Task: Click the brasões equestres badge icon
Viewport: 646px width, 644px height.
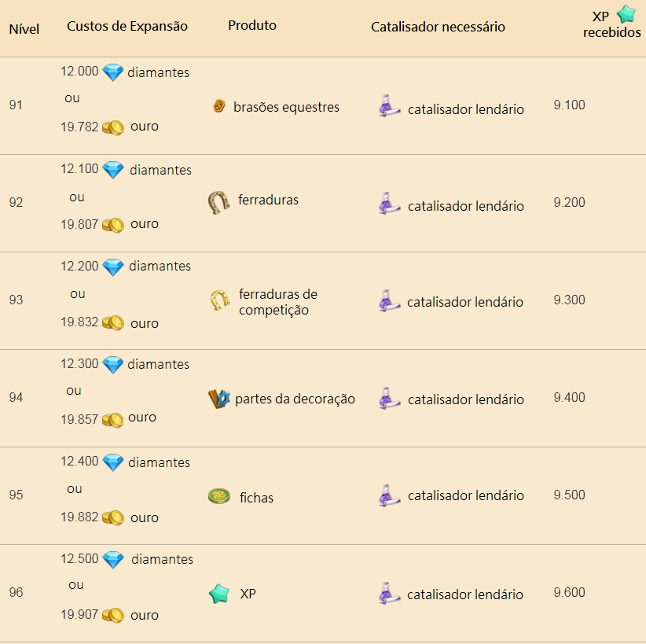Action: (x=218, y=106)
